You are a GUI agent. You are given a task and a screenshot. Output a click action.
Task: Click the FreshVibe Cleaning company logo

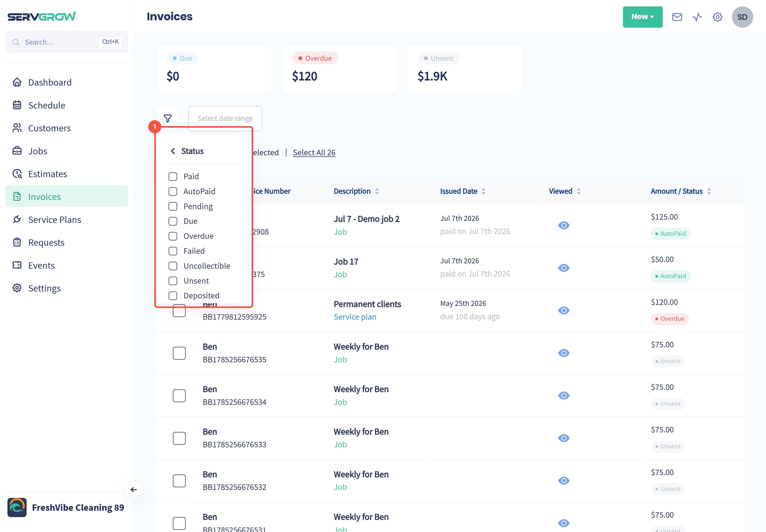point(17,507)
